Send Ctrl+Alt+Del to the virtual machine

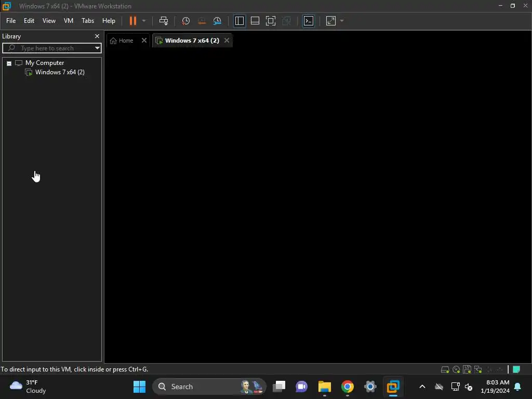(x=164, y=21)
